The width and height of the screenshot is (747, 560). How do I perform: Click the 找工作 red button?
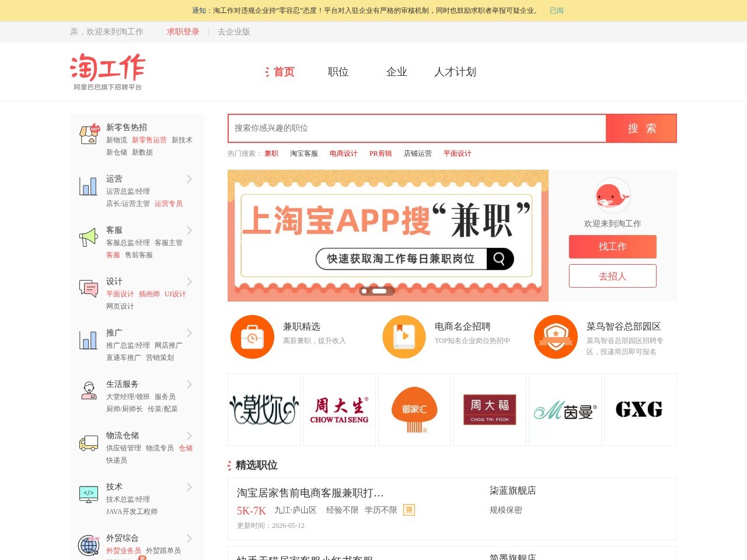click(x=613, y=247)
